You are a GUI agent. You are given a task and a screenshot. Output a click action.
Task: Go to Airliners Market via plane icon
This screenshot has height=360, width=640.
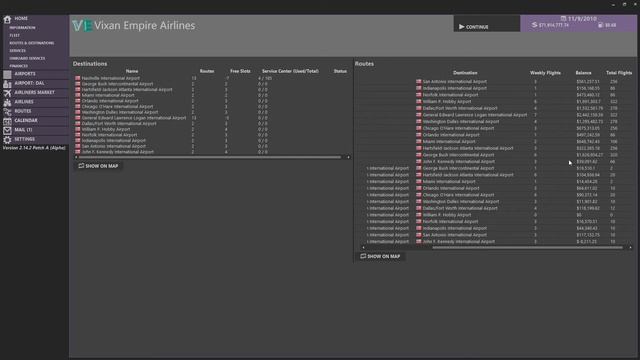pos(8,93)
